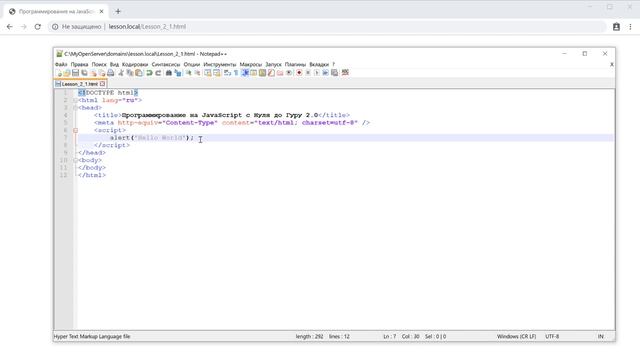Toggle synchronized vertical scrolling icon

[x=207, y=73]
